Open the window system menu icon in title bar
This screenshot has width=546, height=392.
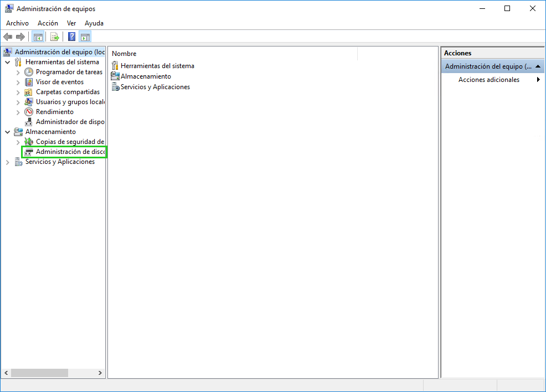(x=9, y=8)
